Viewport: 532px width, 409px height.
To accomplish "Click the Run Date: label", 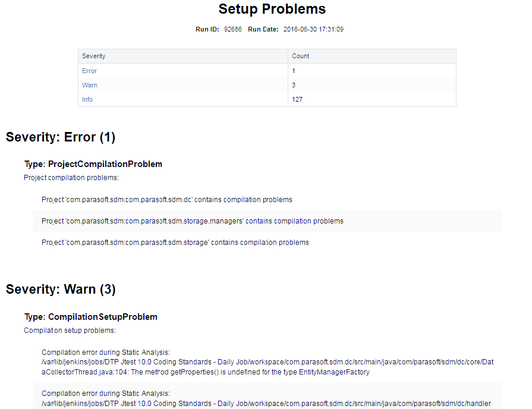I will (263, 29).
